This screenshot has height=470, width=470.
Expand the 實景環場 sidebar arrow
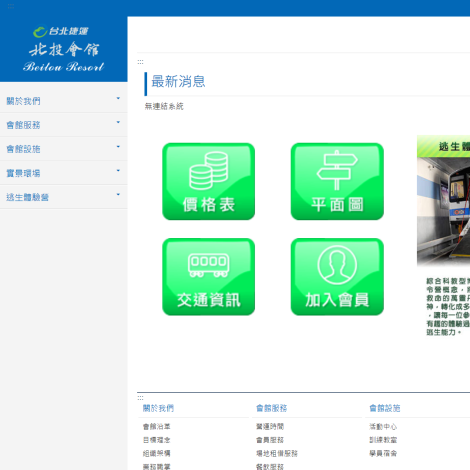(118, 171)
